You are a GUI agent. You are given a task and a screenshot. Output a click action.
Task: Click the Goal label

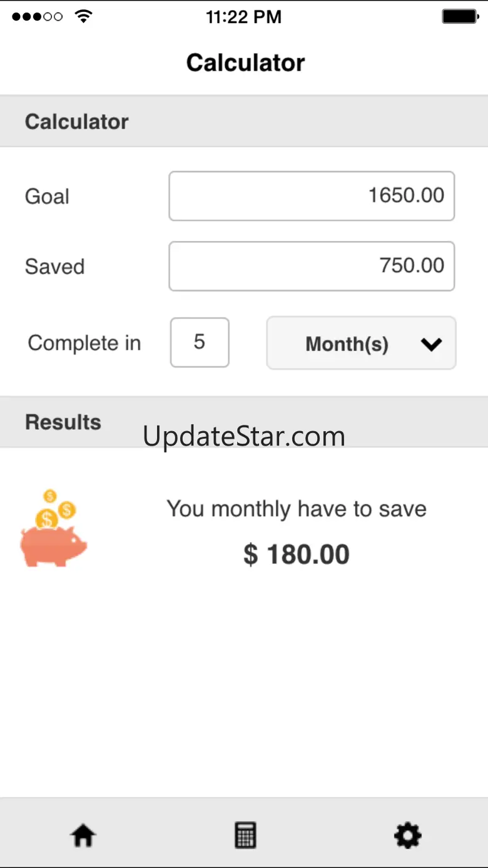47,197
